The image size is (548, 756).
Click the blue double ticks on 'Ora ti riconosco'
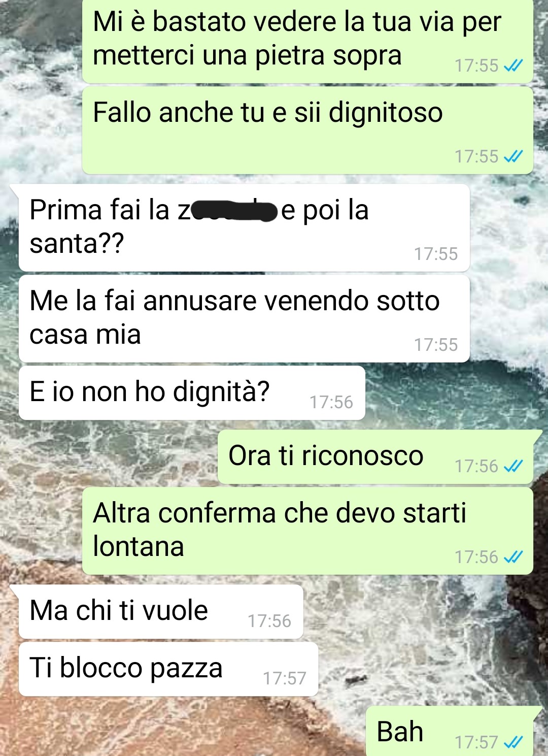[x=513, y=466]
